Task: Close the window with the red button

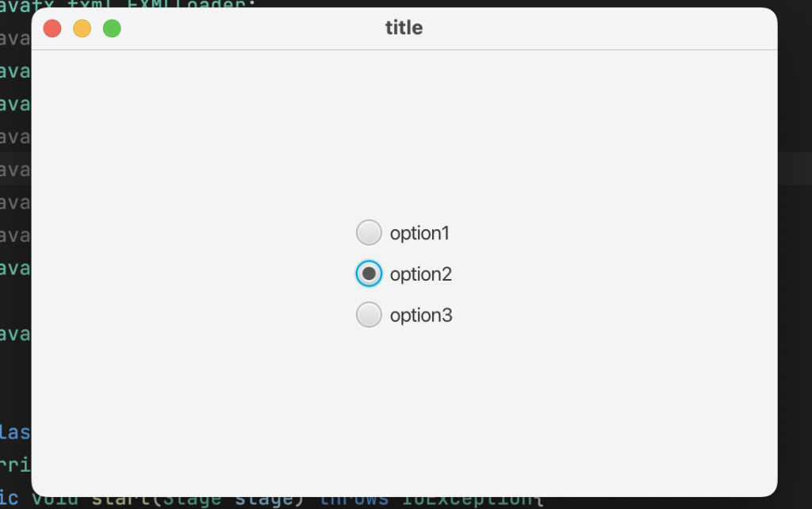Action: (x=52, y=29)
